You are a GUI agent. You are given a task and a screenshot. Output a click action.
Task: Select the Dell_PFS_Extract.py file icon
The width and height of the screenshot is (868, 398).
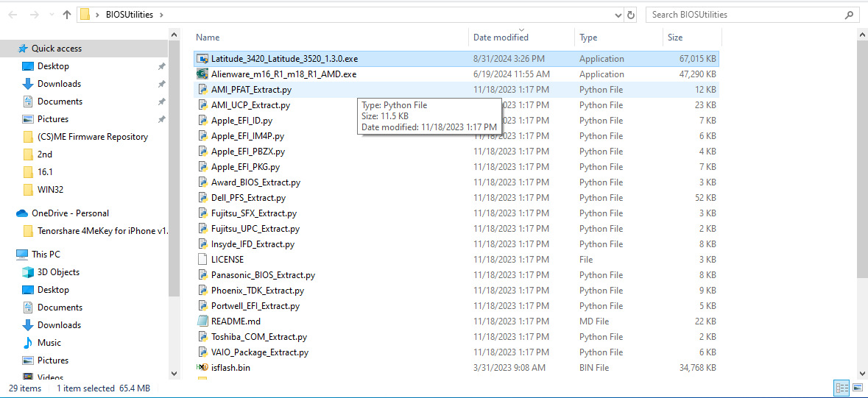point(202,198)
